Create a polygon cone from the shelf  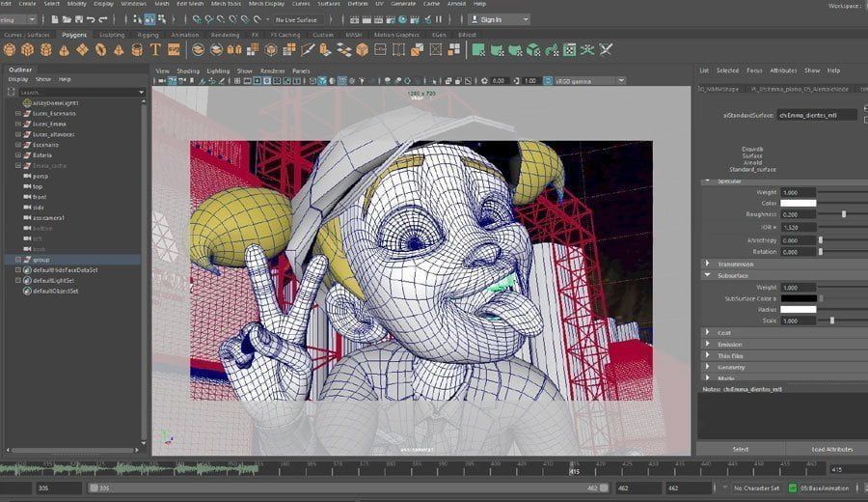[65, 50]
